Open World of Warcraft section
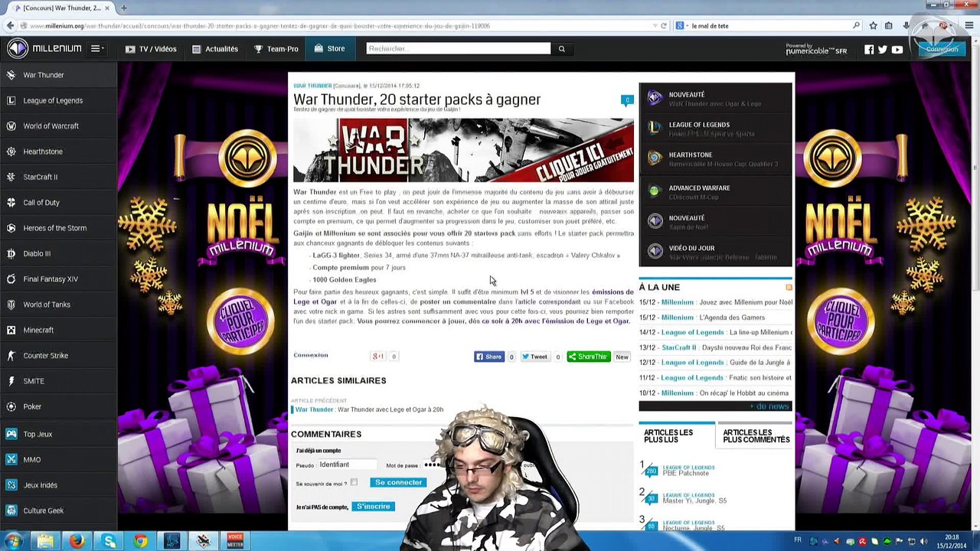 [x=58, y=126]
